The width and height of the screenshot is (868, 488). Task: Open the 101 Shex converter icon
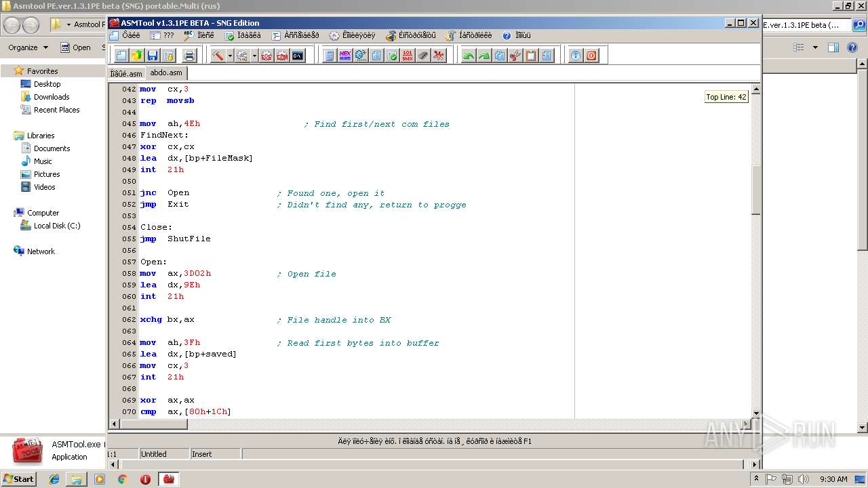point(408,56)
